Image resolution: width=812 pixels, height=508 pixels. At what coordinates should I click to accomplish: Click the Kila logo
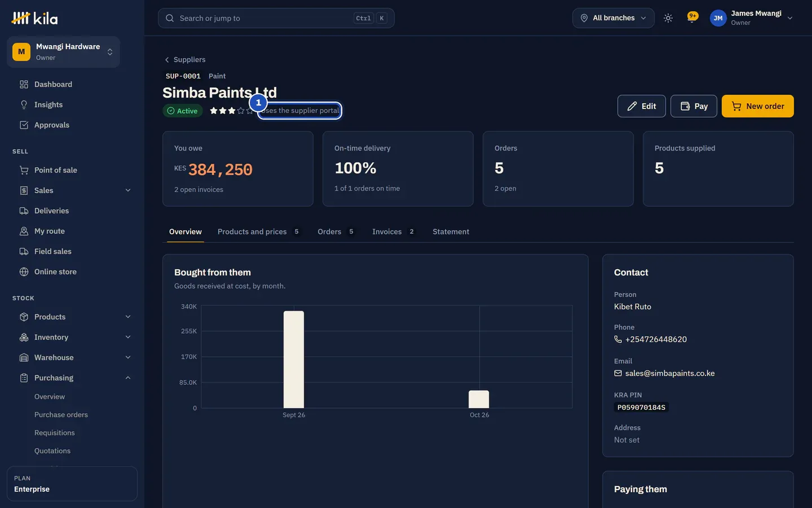34,18
